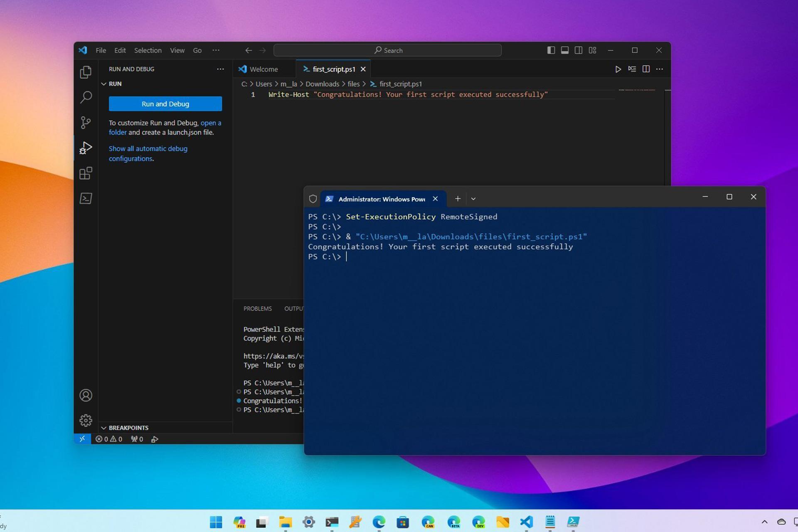798x532 pixels.
Task: Expand the BREAKPOINTS section
Action: pyautogui.click(x=128, y=428)
